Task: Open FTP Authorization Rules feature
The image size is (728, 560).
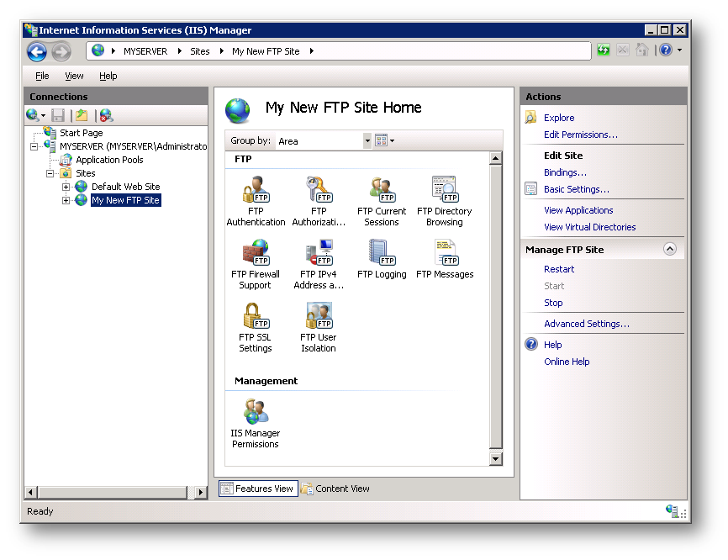Action: click(319, 201)
